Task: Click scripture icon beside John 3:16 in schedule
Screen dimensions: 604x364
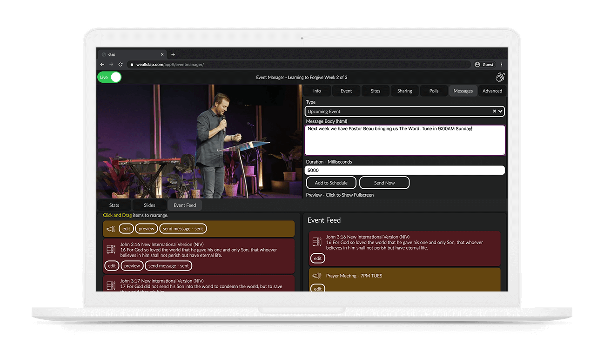Action: tap(111, 249)
